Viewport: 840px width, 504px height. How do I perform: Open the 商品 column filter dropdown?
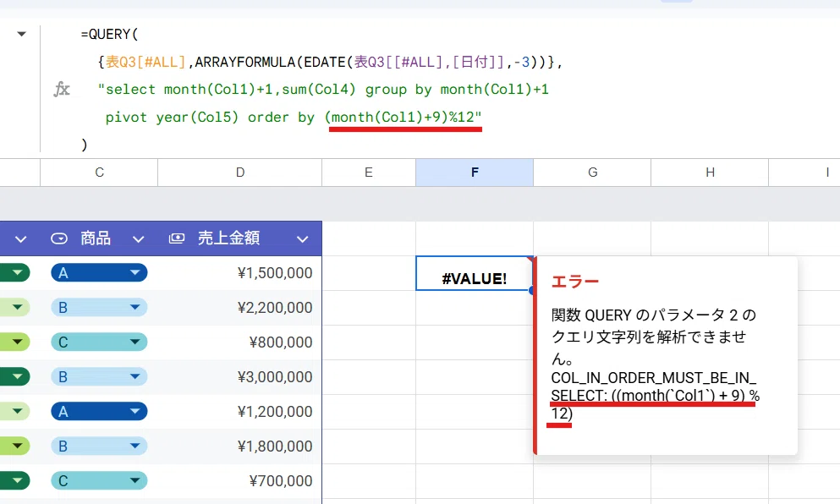point(138,238)
